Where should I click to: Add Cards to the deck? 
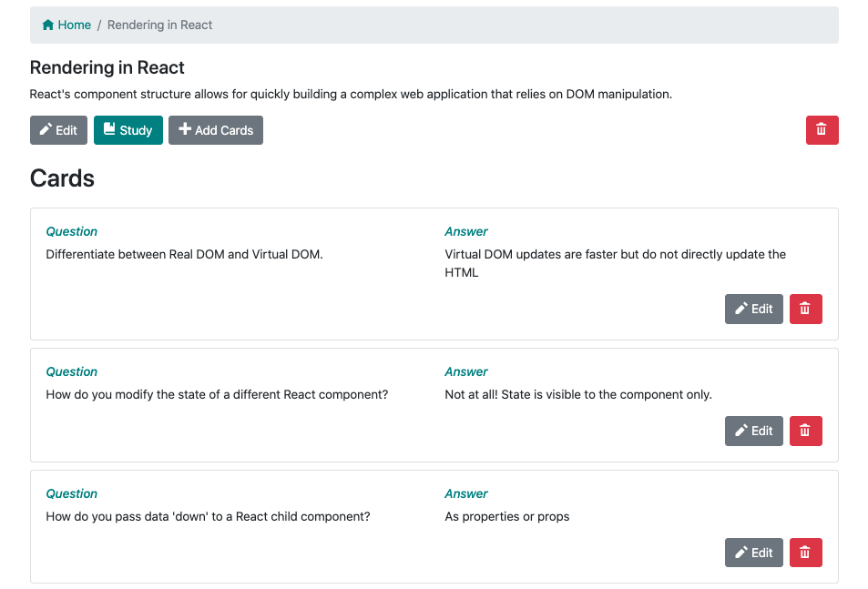(x=216, y=130)
